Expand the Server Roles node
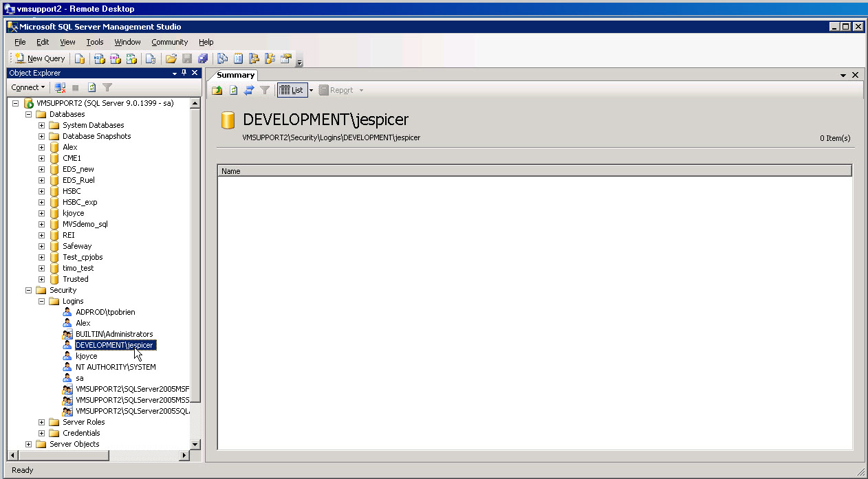 (x=41, y=422)
